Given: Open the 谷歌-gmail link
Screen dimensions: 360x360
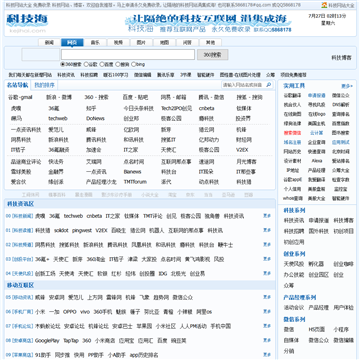Looking at the screenshot, I should pos(20,98).
